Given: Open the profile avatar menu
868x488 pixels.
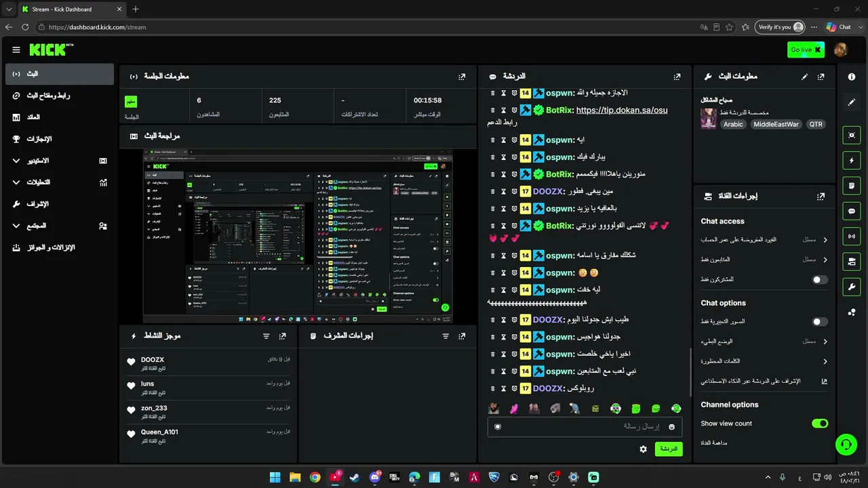Looking at the screenshot, I should click(840, 49).
